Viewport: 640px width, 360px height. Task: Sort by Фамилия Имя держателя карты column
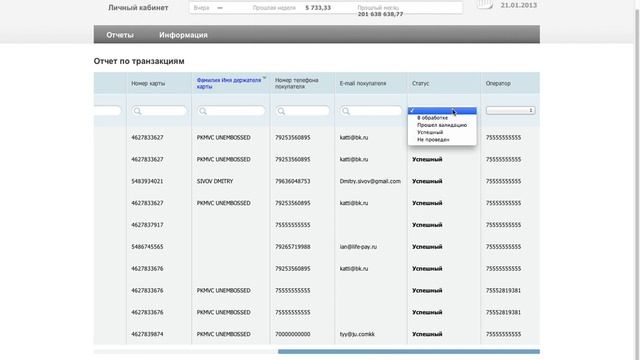tap(229, 83)
